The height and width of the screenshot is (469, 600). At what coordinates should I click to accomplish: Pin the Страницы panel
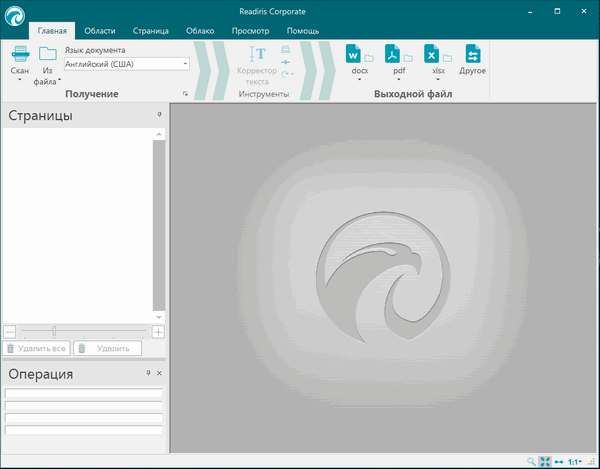160,114
